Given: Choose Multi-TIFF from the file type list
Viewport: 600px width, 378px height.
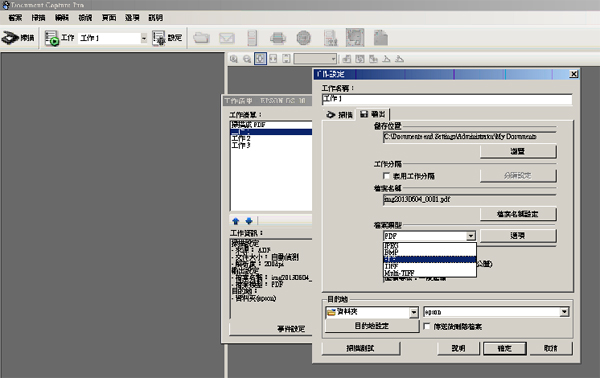Looking at the screenshot, I should pos(430,273).
